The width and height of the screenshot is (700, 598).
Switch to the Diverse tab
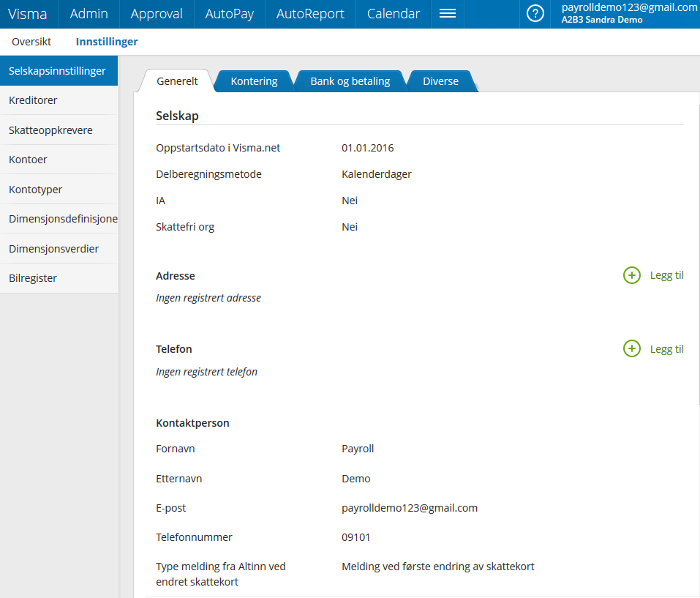(x=440, y=81)
